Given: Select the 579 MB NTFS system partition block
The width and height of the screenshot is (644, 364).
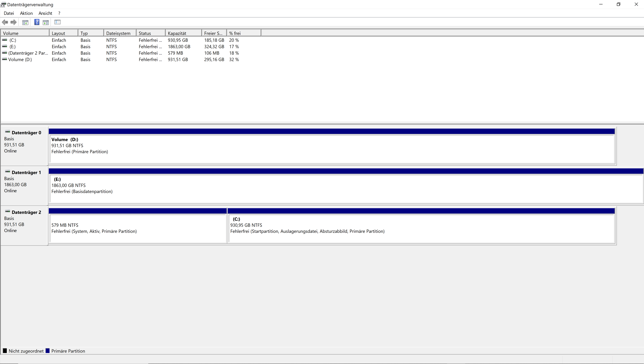Looking at the screenshot, I should click(x=138, y=228).
